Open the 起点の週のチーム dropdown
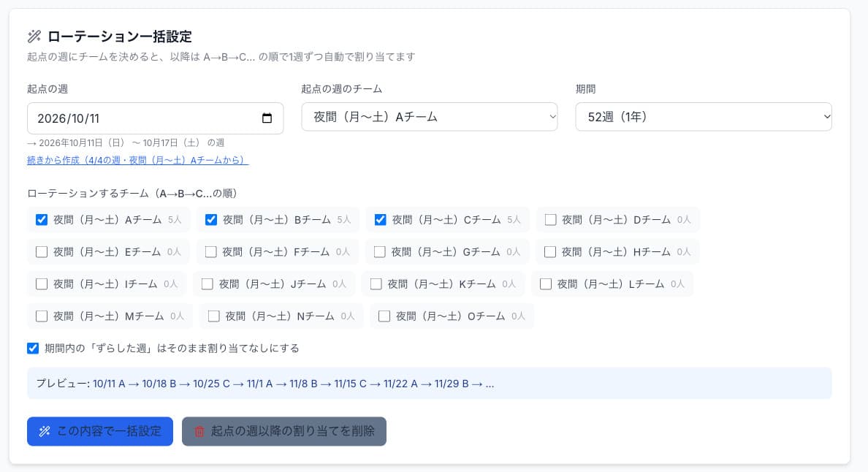 pyautogui.click(x=429, y=117)
